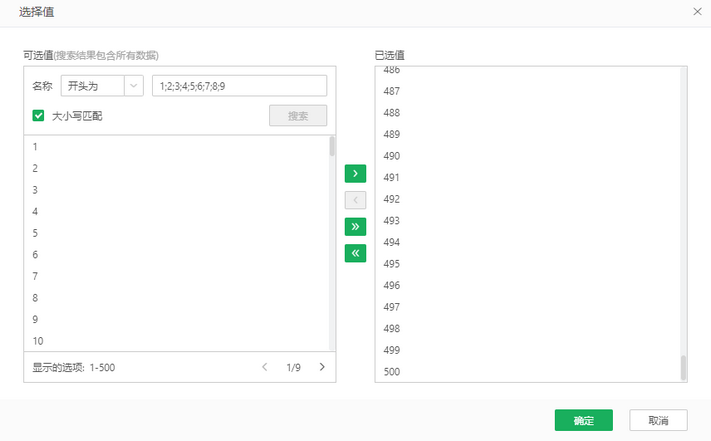Image resolution: width=711 pixels, height=441 pixels.
Task: Go to previous page of available values
Action: coord(265,367)
